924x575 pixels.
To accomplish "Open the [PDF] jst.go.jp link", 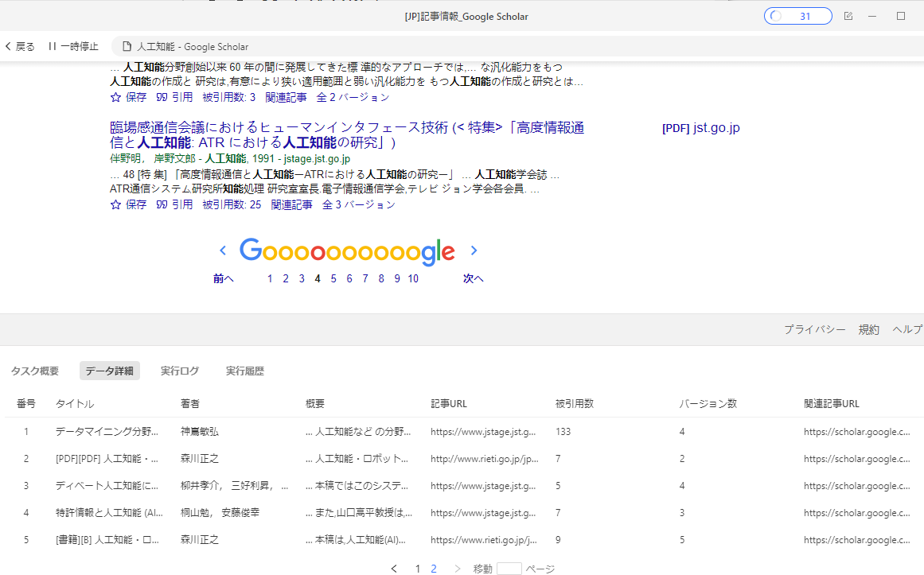I will (701, 128).
